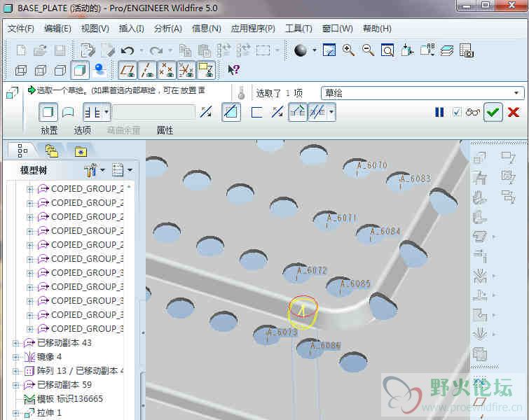The width and height of the screenshot is (529, 420).
Task: Click the shaded sphere display style icon
Action: pyautogui.click(x=300, y=50)
